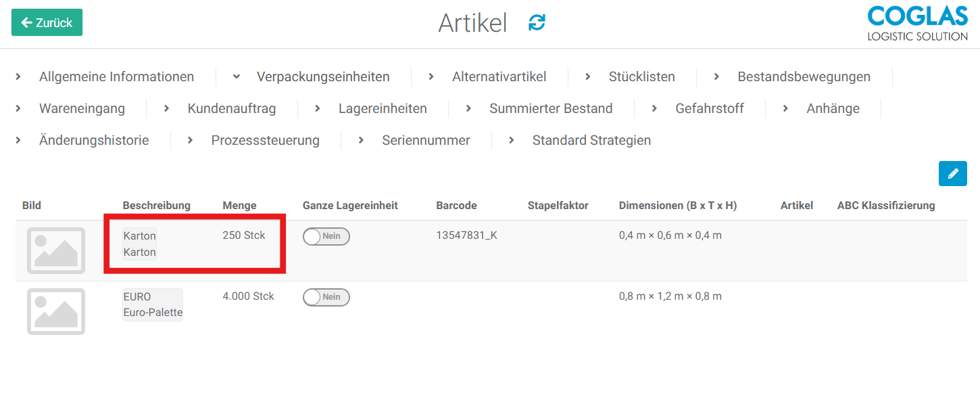Image resolution: width=980 pixels, height=406 pixels.
Task: Expand the Alternativartikel section
Action: (x=499, y=77)
